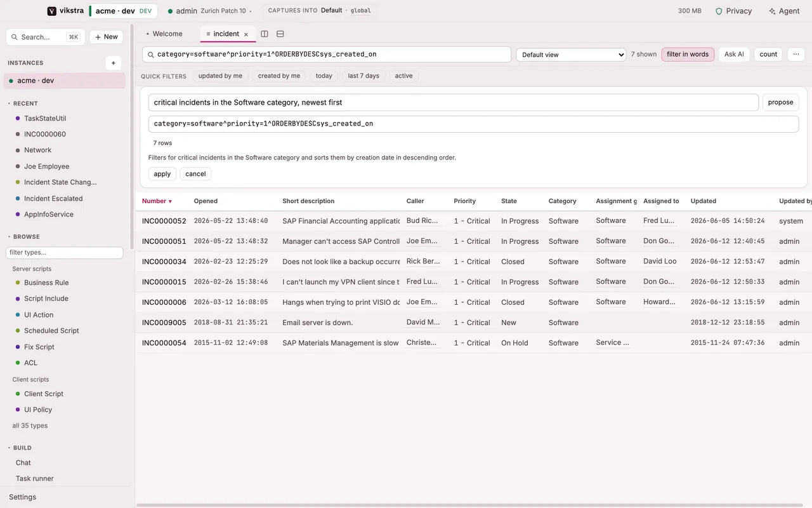Screen dimensions: 812x508
Task: Cancel the proposed filter
Action: (195, 174)
